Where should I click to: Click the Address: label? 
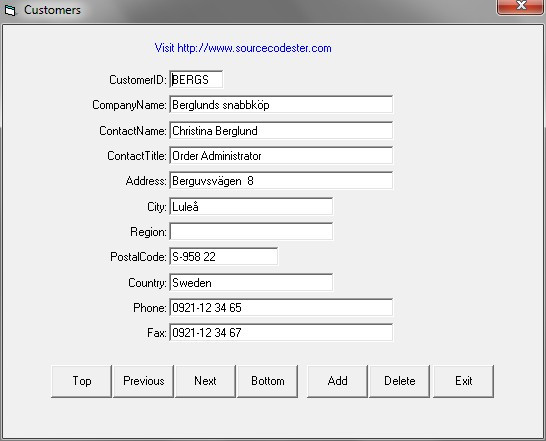[146, 181]
